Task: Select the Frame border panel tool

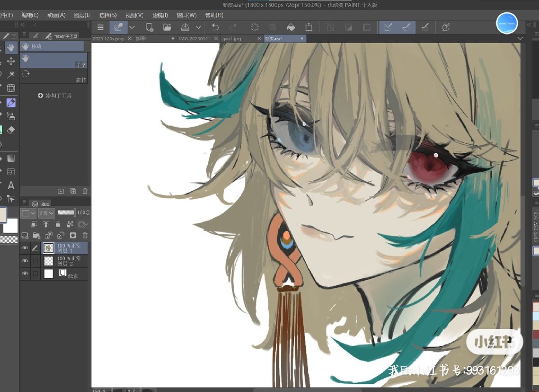Action: (x=11, y=172)
